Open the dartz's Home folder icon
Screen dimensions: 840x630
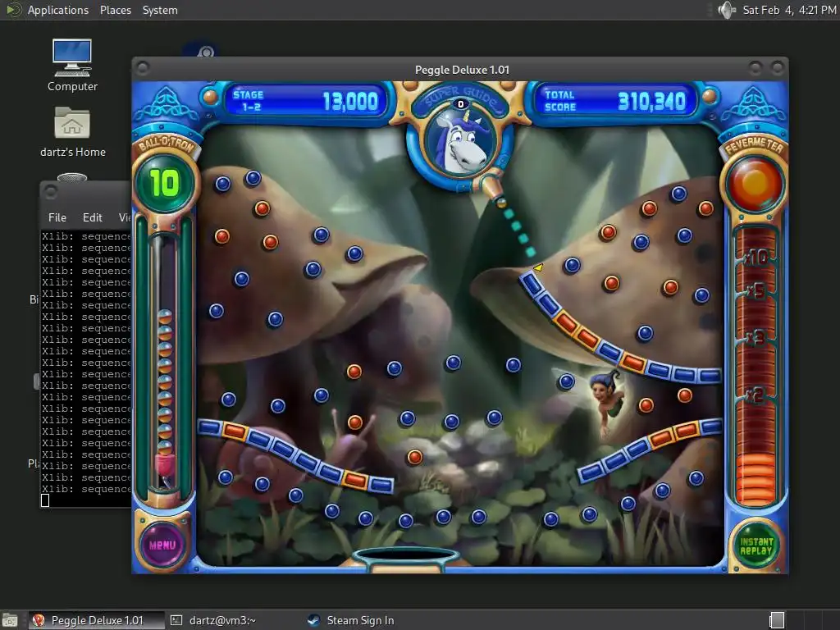(x=72, y=132)
